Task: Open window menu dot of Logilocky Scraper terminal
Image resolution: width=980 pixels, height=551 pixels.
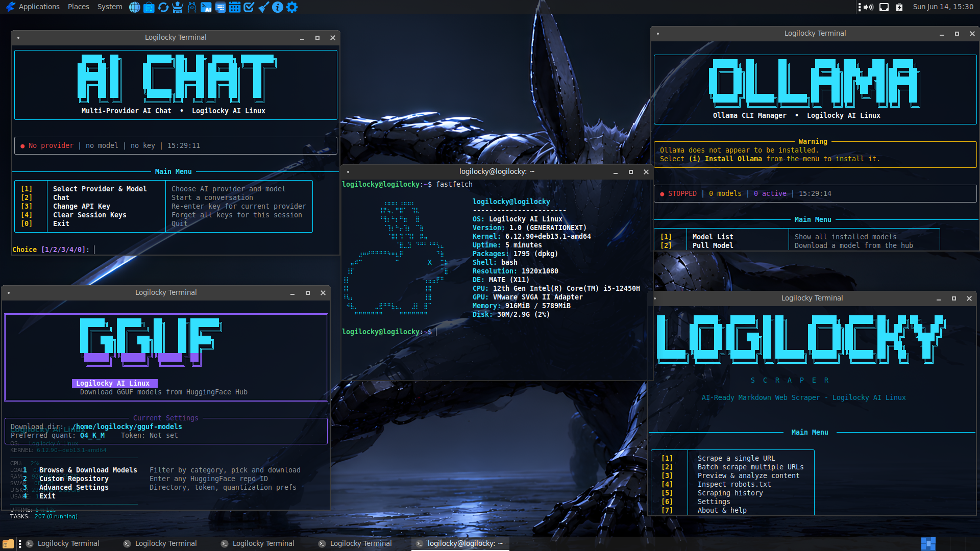Action: (655, 298)
